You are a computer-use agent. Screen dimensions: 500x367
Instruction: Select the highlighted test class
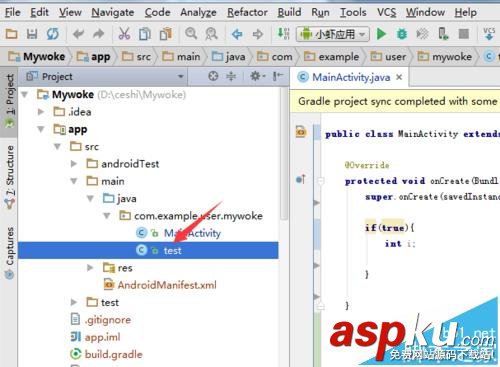(x=148, y=250)
